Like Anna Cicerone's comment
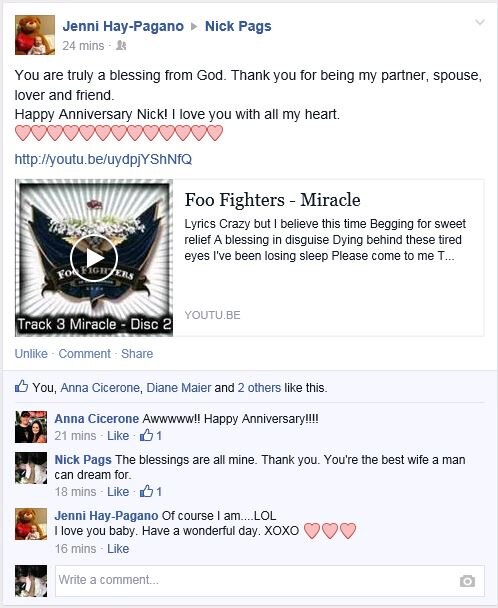Image resolution: width=498 pixels, height=608 pixels. (118, 435)
